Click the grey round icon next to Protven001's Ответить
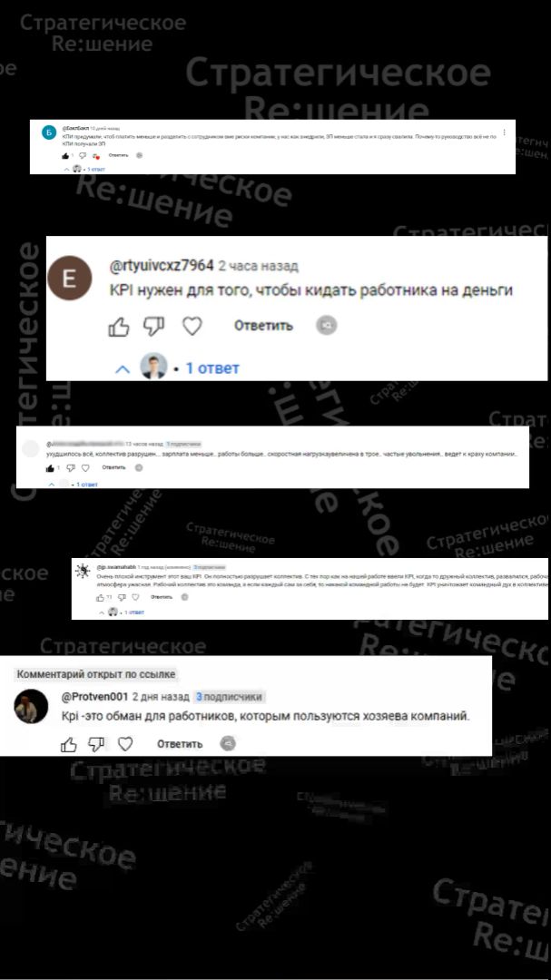 click(228, 744)
